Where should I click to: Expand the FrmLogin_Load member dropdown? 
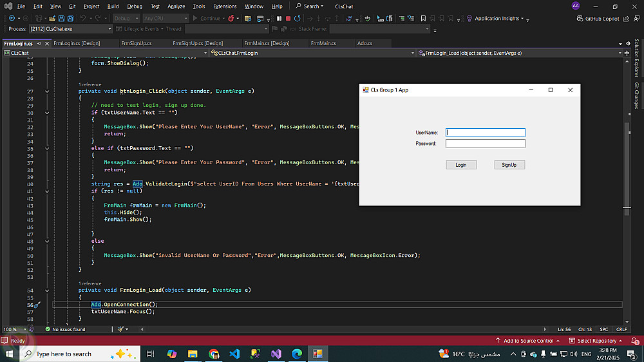619,53
